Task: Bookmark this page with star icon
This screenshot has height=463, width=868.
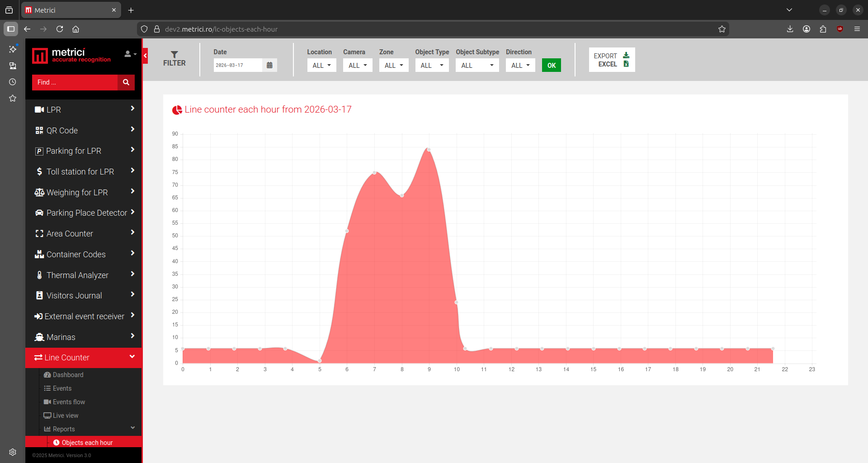Action: click(x=722, y=29)
